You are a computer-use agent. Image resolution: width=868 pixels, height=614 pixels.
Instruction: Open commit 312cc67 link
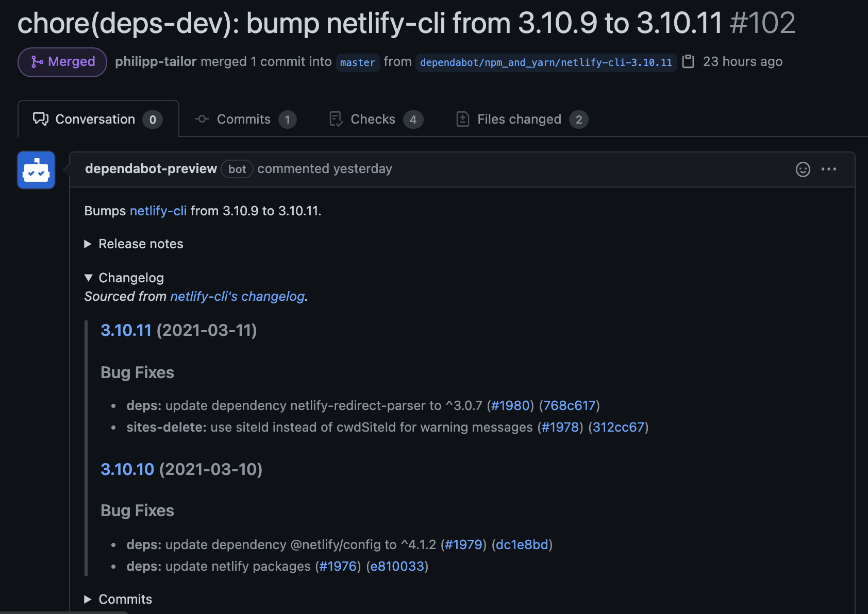tap(619, 427)
